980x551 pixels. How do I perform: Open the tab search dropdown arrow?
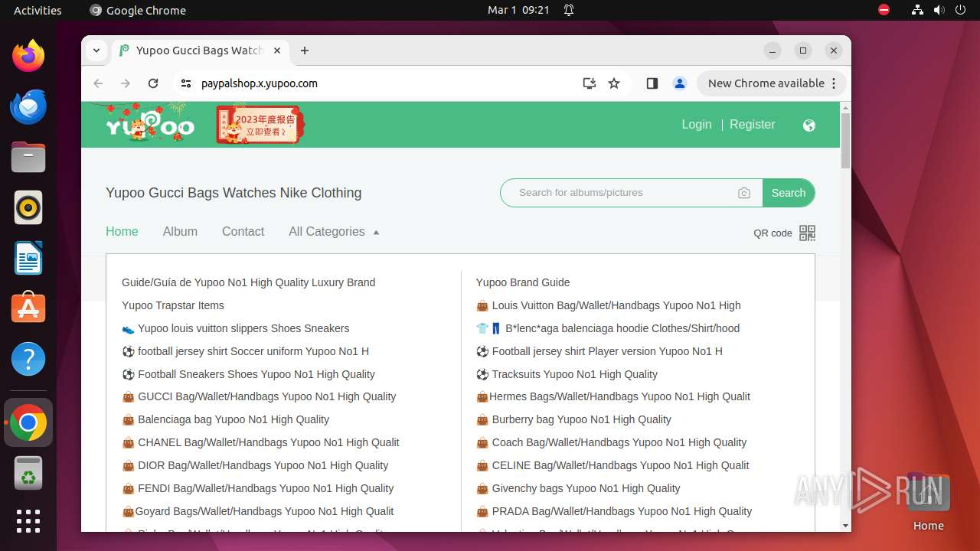pyautogui.click(x=96, y=51)
